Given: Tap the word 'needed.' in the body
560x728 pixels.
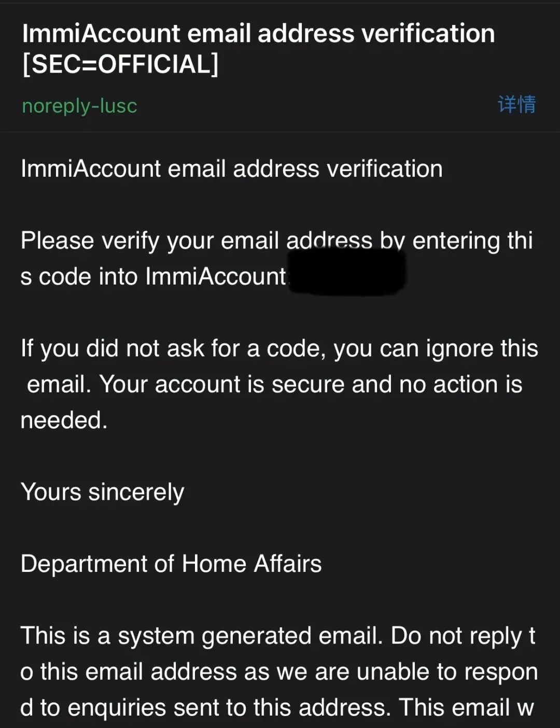Looking at the screenshot, I should pos(64,420).
